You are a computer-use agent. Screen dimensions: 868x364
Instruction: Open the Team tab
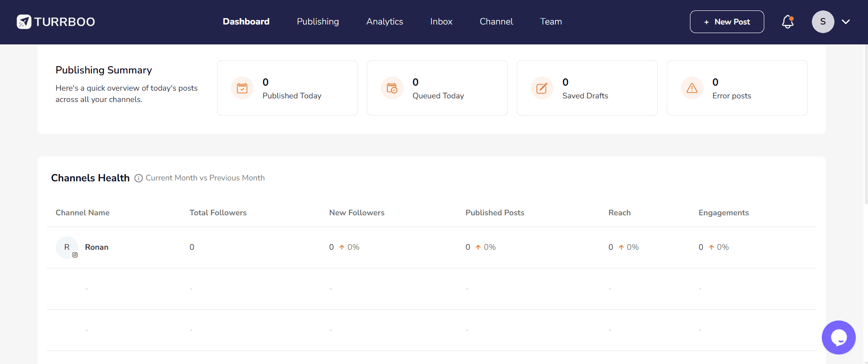click(551, 22)
